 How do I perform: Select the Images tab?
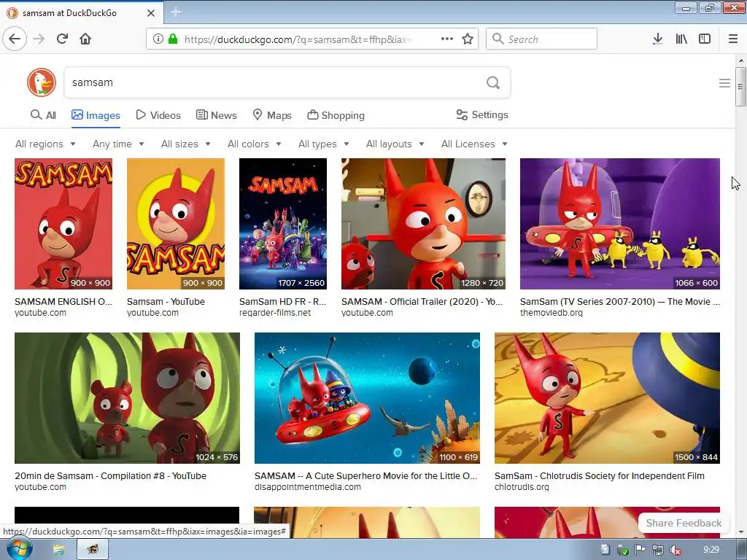[x=96, y=115]
